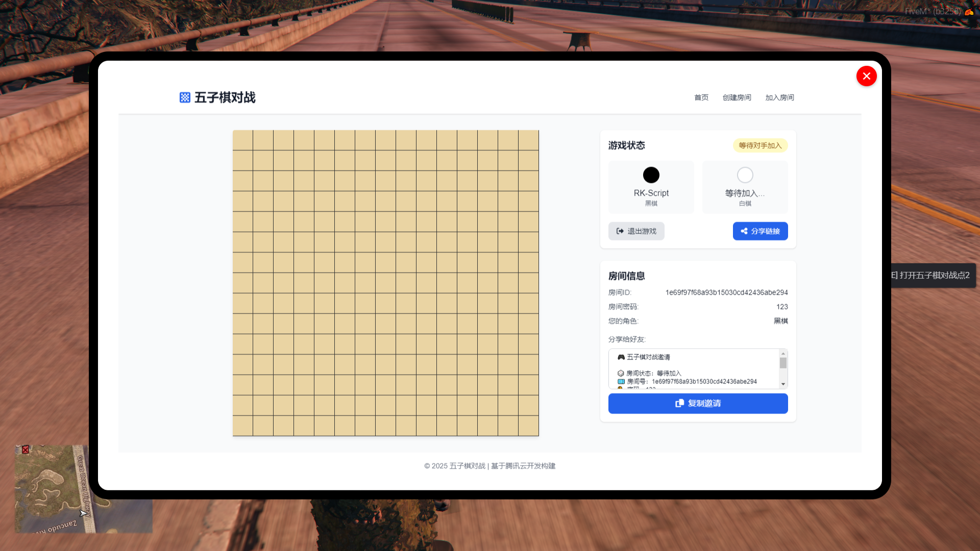Click the FiveM snail icon top right
Screen dimensions: 980x551
click(969, 11)
